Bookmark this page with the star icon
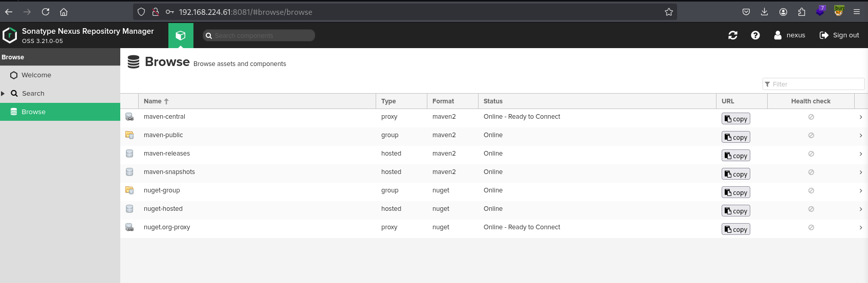The width and height of the screenshot is (868, 283). coord(668,12)
